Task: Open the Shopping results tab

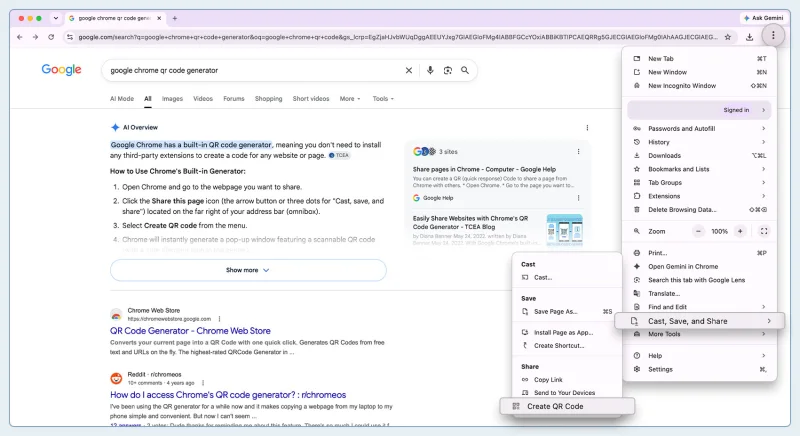Action: pos(268,99)
